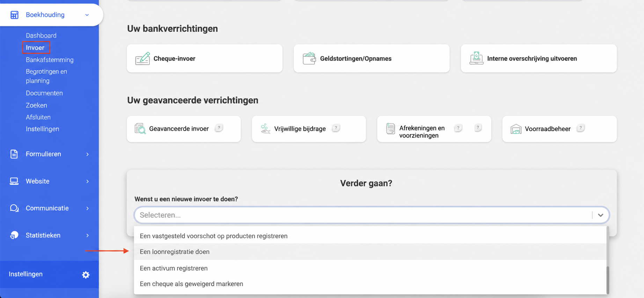644x298 pixels.
Task: Click the Boekhouding label
Action: [x=45, y=15]
